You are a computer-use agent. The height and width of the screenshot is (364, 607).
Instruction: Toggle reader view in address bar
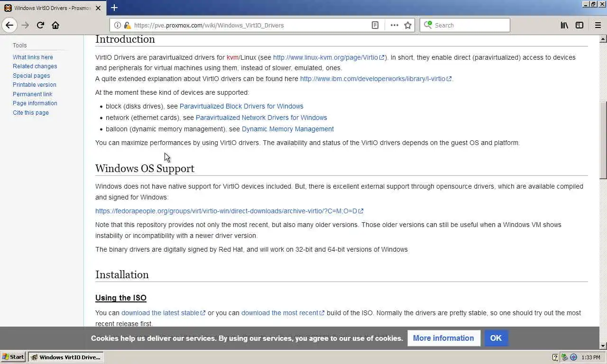pyautogui.click(x=375, y=25)
